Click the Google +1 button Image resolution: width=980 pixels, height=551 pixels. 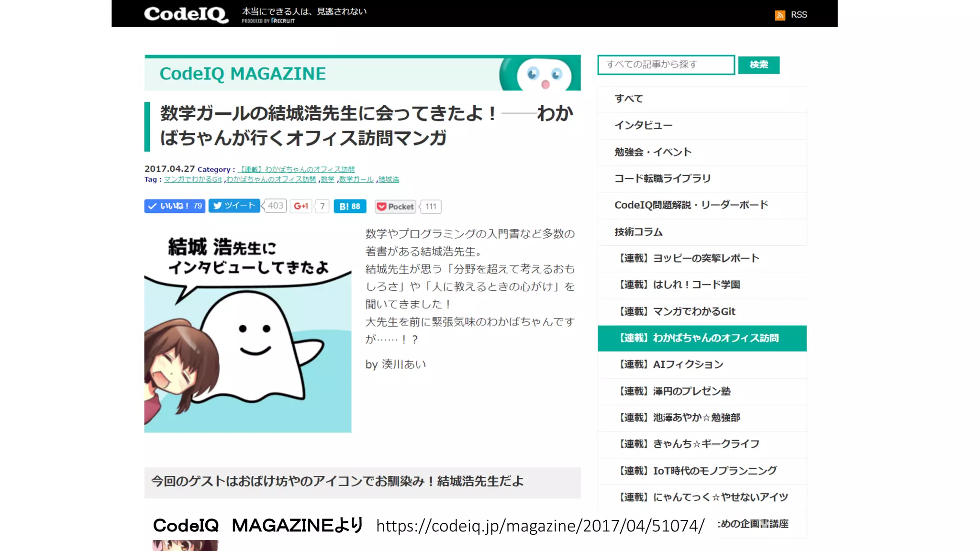pyautogui.click(x=301, y=206)
